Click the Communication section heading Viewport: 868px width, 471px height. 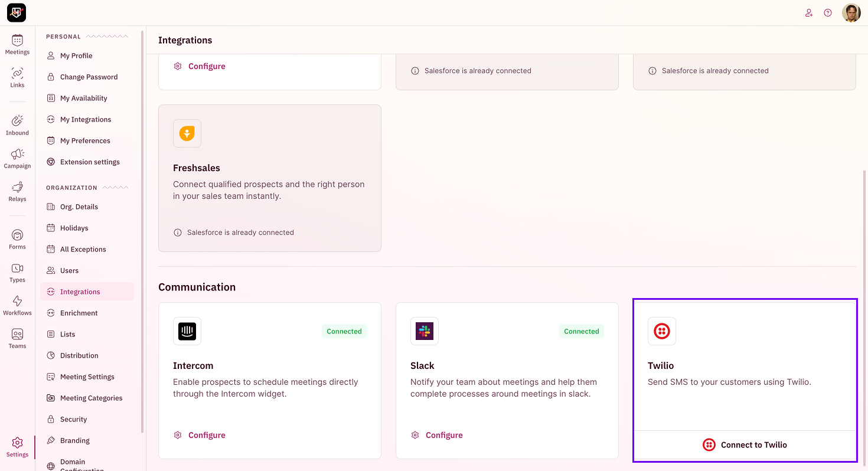click(x=197, y=287)
